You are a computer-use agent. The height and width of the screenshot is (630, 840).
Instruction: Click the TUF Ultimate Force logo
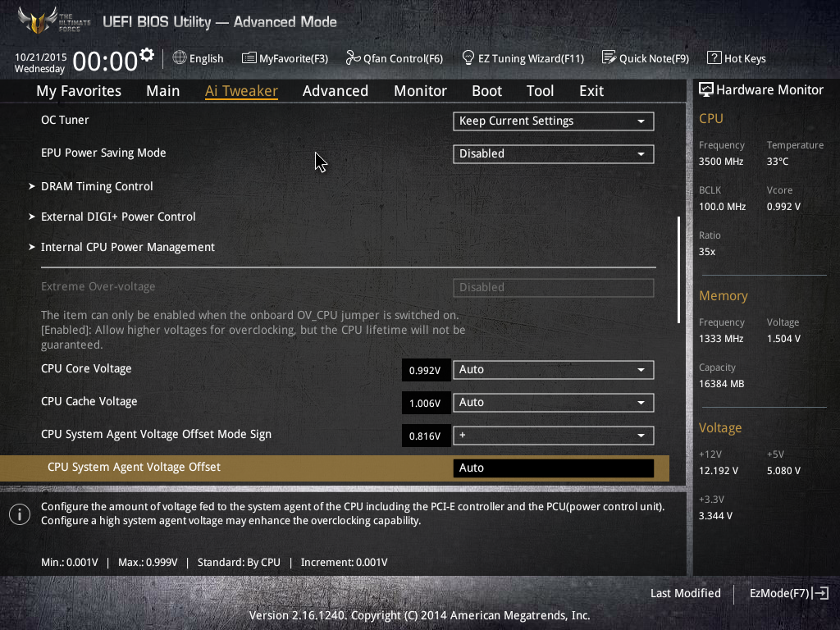pyautogui.click(x=53, y=21)
